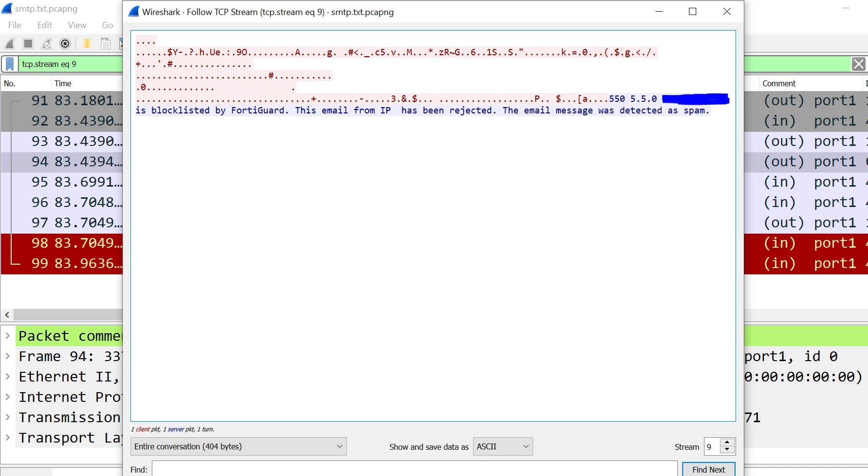Click the Restart capture icon
This screenshot has height=476, width=868.
click(47, 44)
